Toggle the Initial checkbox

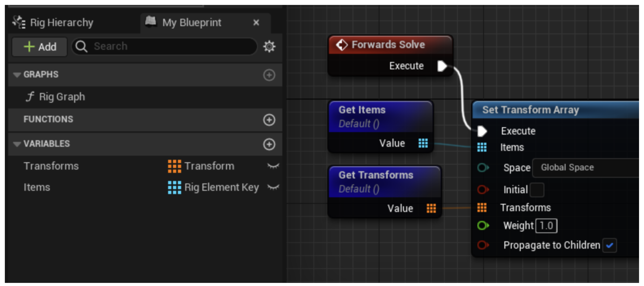[537, 190]
